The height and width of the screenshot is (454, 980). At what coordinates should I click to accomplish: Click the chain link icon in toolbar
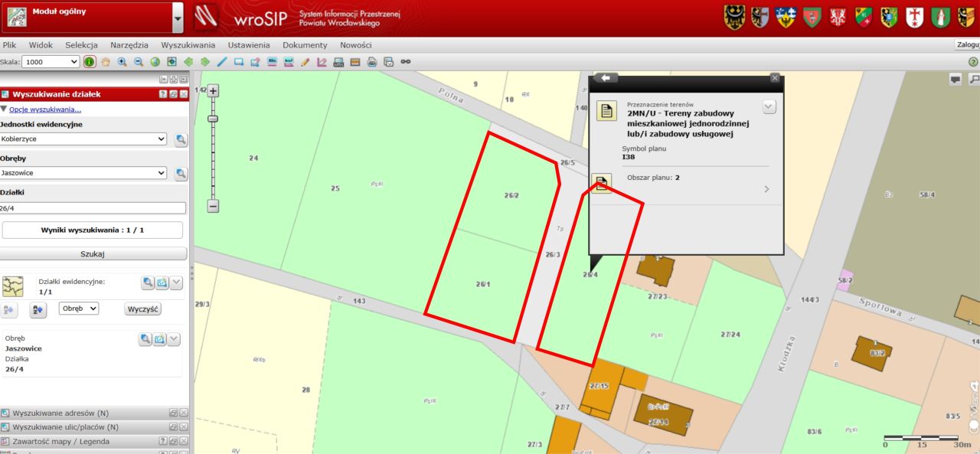[x=406, y=62]
